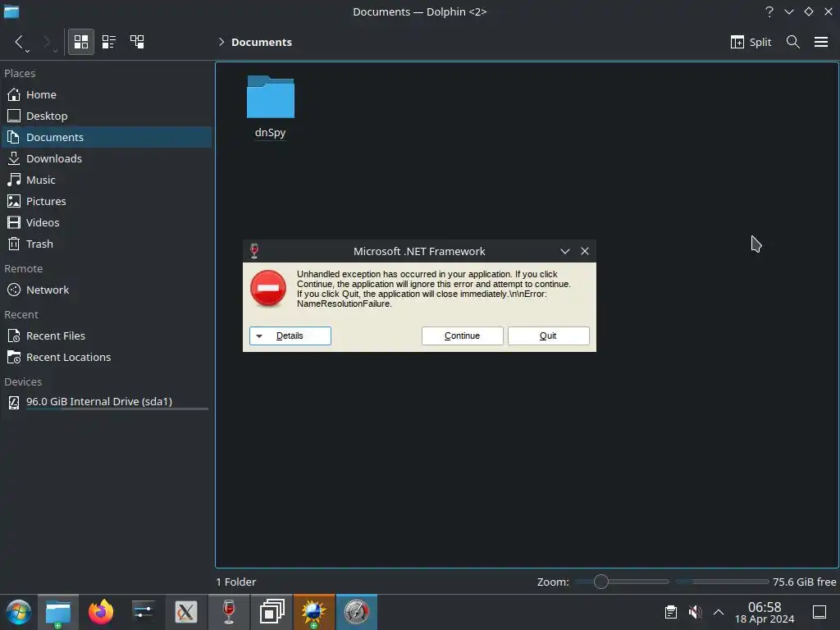Adjust the Zoom slider handle

coord(600,582)
